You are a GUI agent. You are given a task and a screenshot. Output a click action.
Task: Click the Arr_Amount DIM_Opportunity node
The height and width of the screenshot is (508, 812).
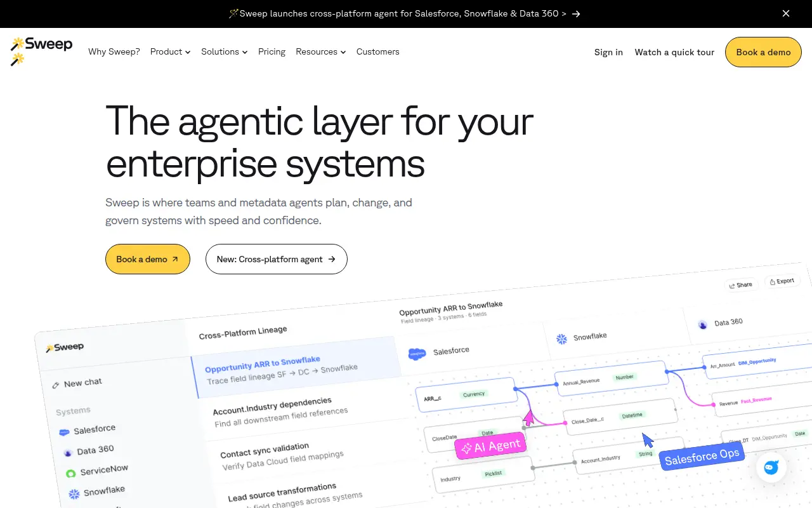coord(757,363)
